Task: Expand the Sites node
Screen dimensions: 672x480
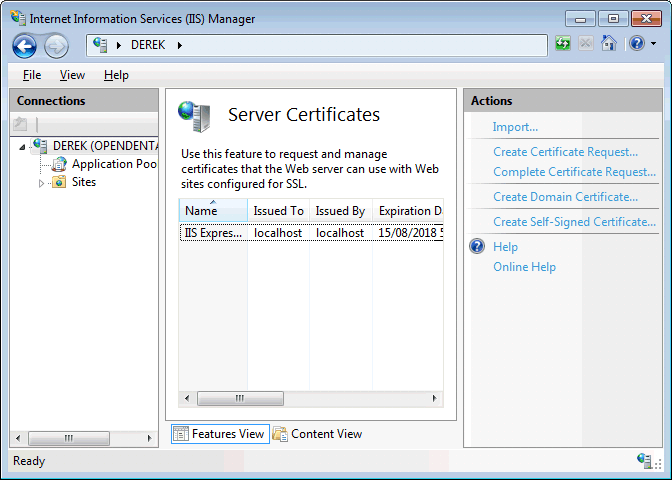Action: 41,183
